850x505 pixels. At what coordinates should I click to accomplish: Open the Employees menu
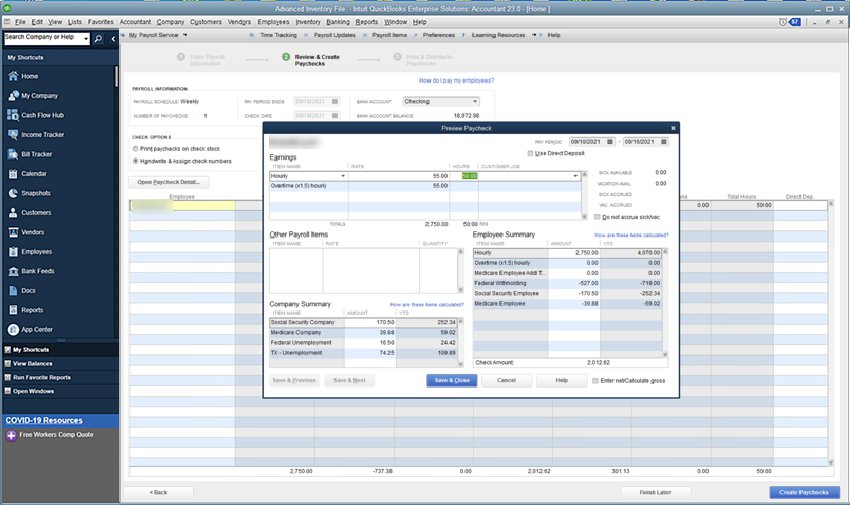pos(273,21)
